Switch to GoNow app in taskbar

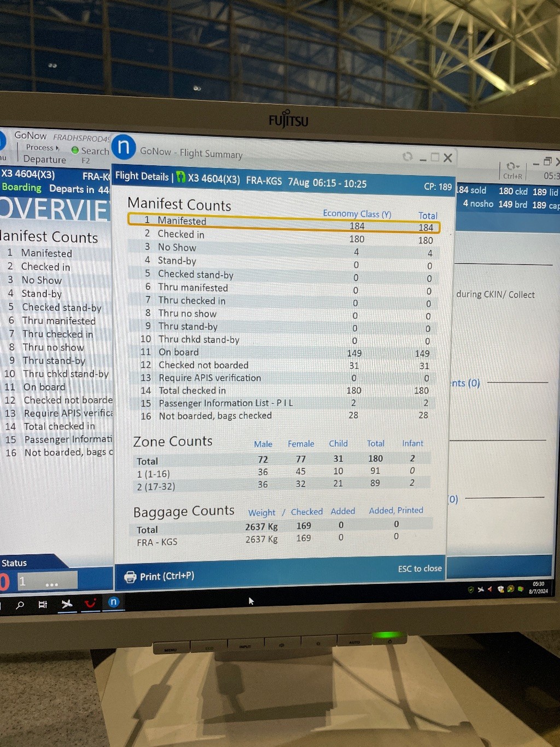point(114,602)
